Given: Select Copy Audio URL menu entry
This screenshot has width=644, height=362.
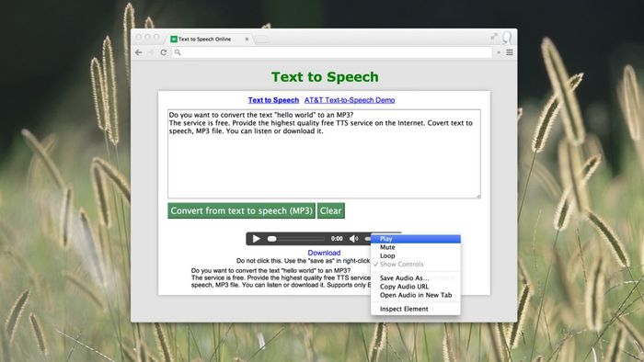Looking at the screenshot, I should (x=416, y=287).
